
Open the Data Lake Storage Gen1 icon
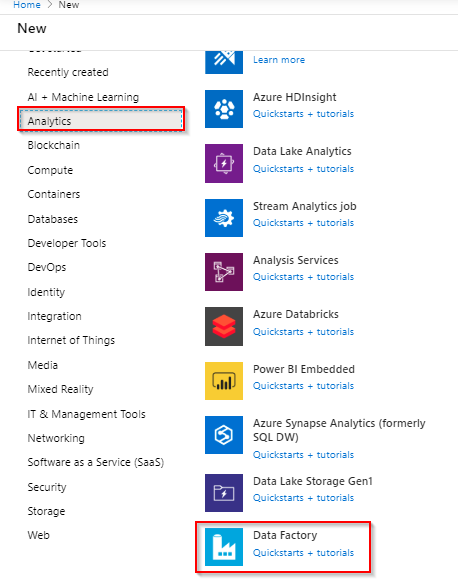[224, 493]
